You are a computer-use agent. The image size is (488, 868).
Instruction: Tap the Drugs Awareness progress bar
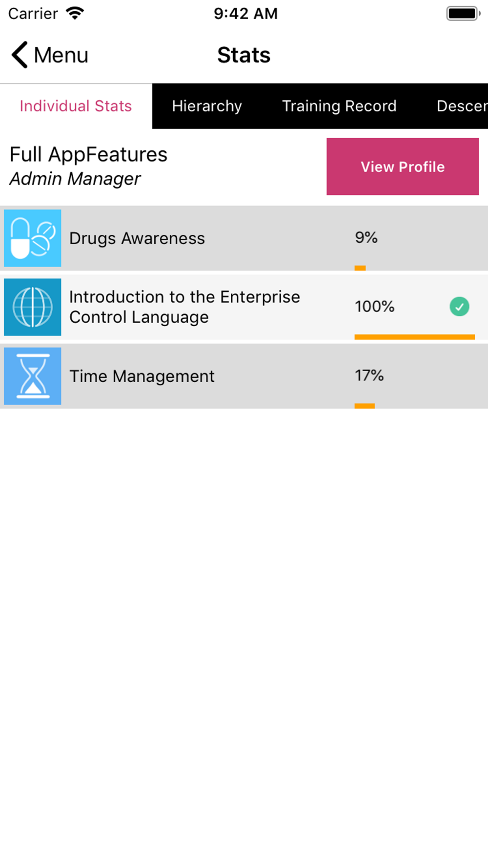pyautogui.click(x=360, y=268)
